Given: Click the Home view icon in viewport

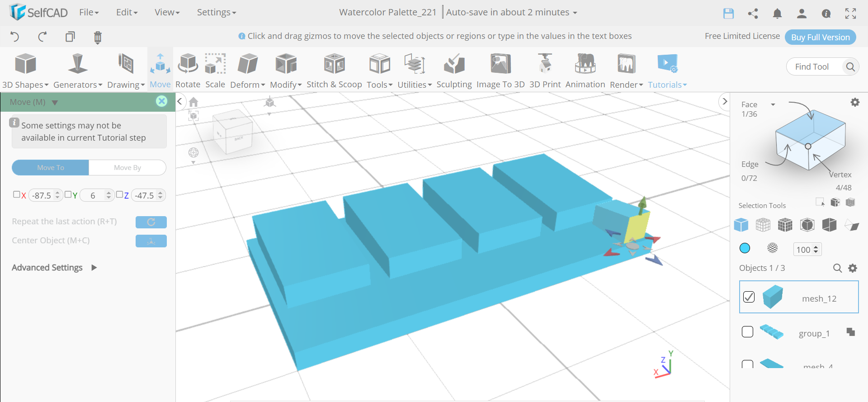Looking at the screenshot, I should (x=193, y=102).
